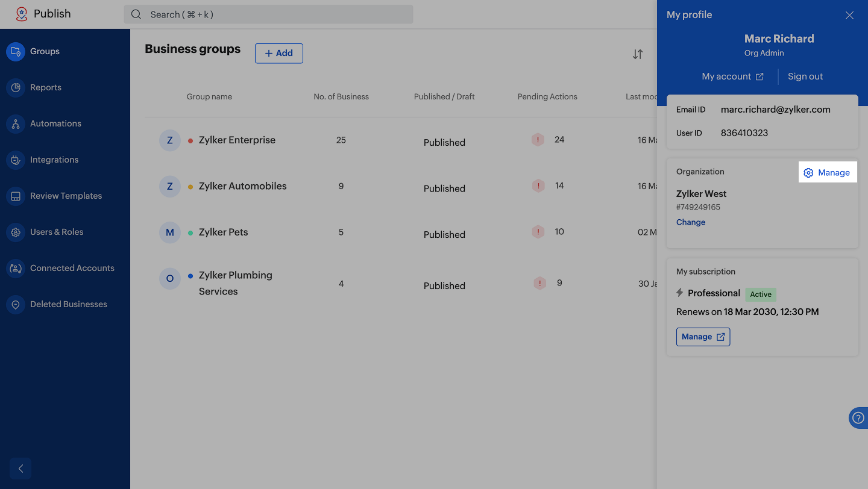Click Change under Zylker West

691,222
